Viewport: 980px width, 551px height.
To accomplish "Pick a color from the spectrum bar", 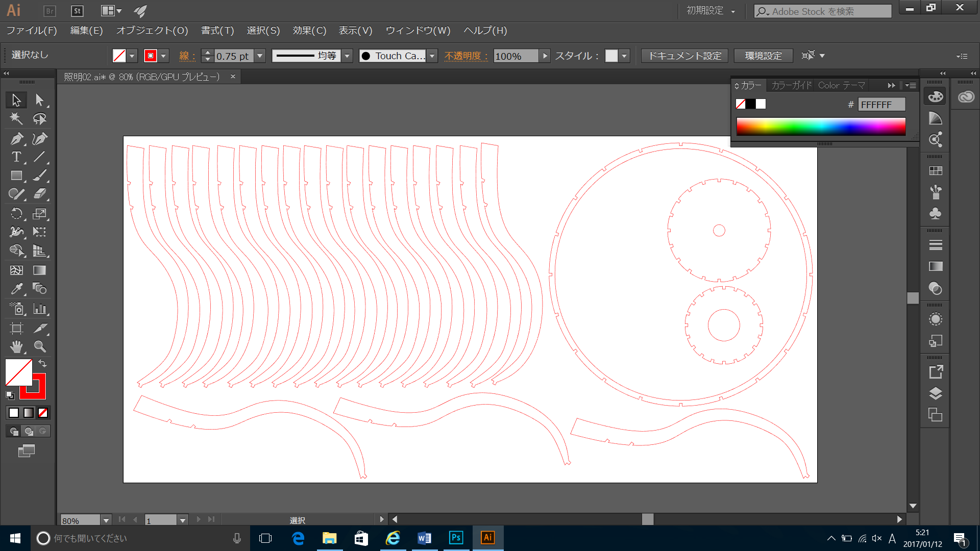I will tap(820, 126).
